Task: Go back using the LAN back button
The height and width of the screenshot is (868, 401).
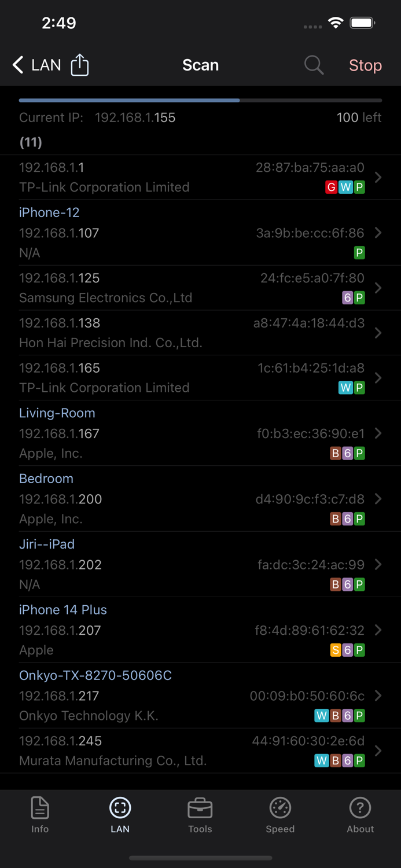Action: [35, 65]
